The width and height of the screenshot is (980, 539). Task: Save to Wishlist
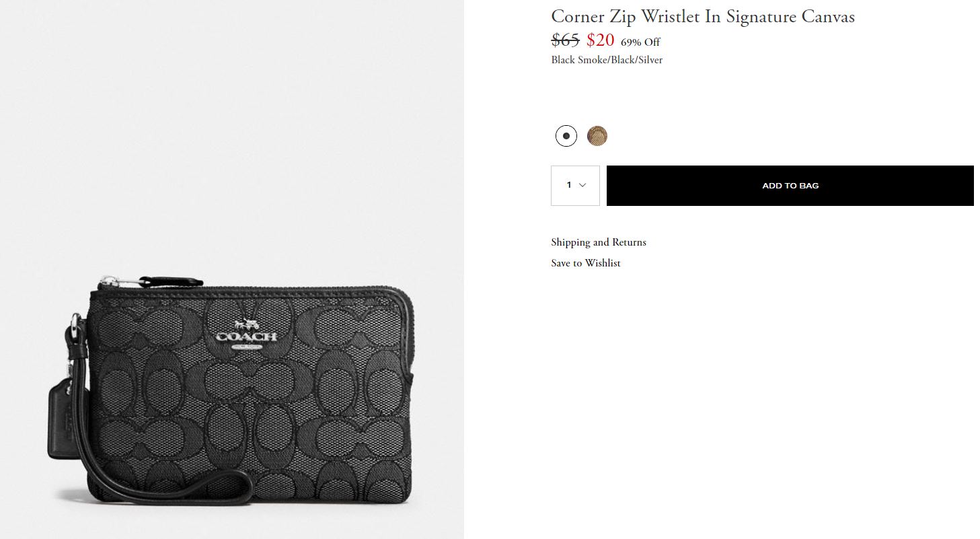(x=585, y=263)
